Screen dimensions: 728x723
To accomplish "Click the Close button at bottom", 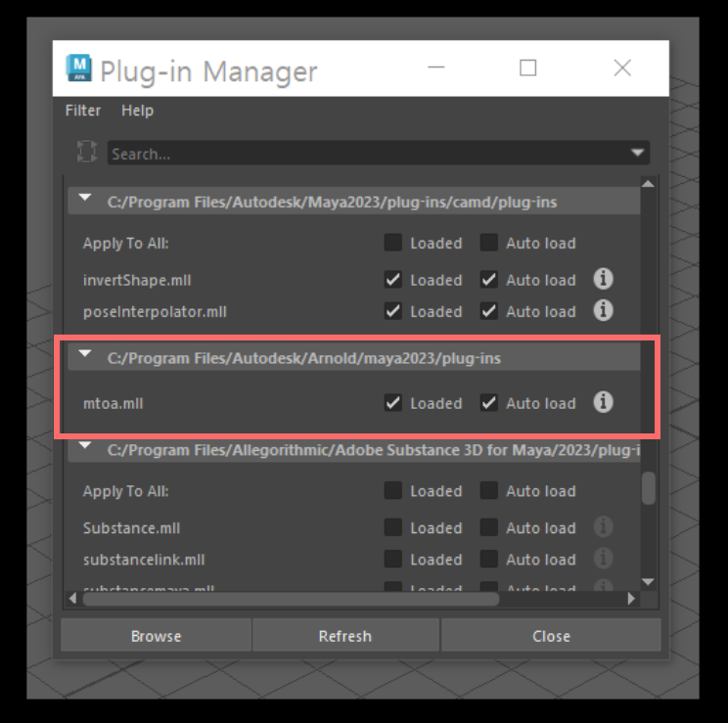I will (551, 635).
